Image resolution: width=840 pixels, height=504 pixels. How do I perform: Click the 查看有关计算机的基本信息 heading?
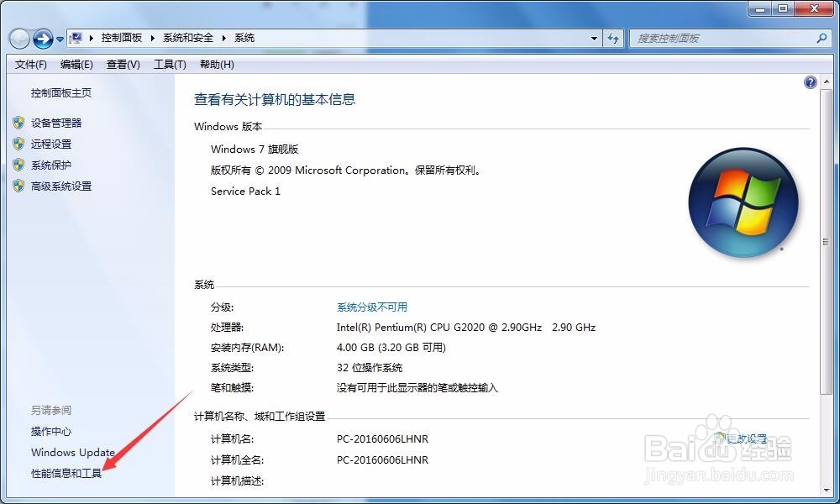275,99
